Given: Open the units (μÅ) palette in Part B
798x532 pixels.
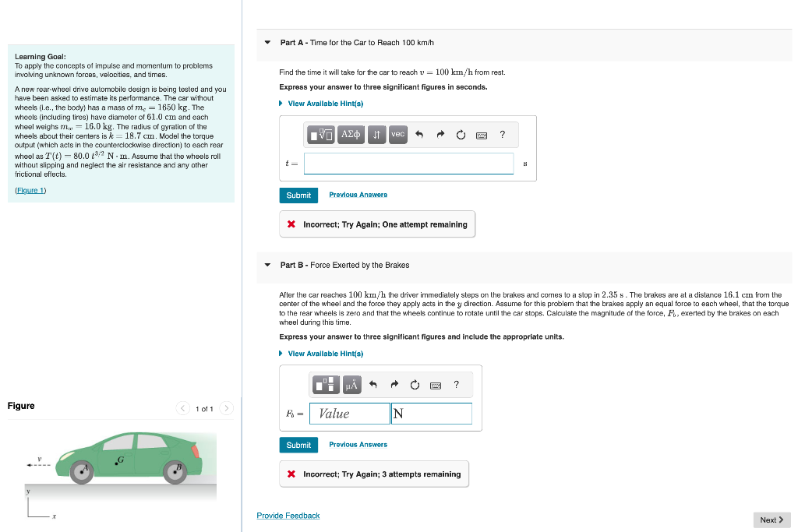Looking at the screenshot, I should tap(352, 384).
